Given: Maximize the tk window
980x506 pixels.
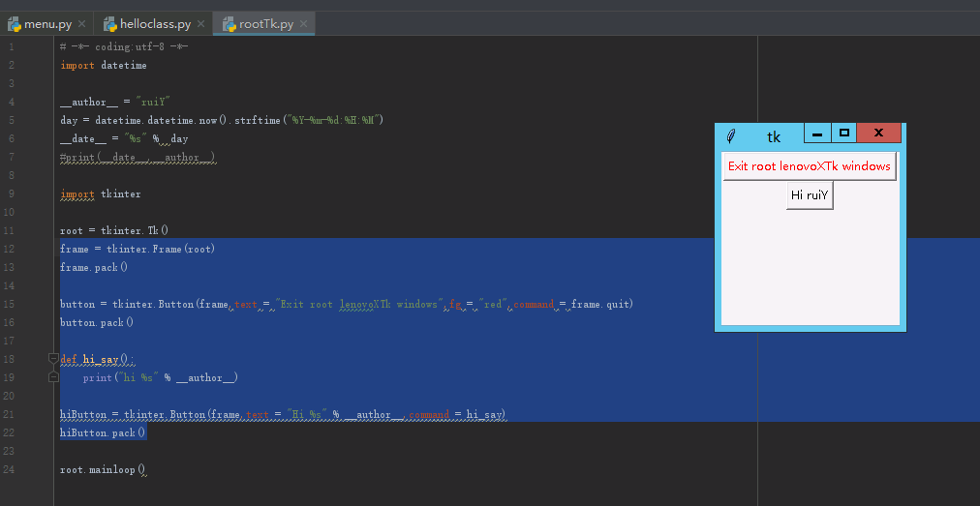Looking at the screenshot, I should [x=843, y=134].
